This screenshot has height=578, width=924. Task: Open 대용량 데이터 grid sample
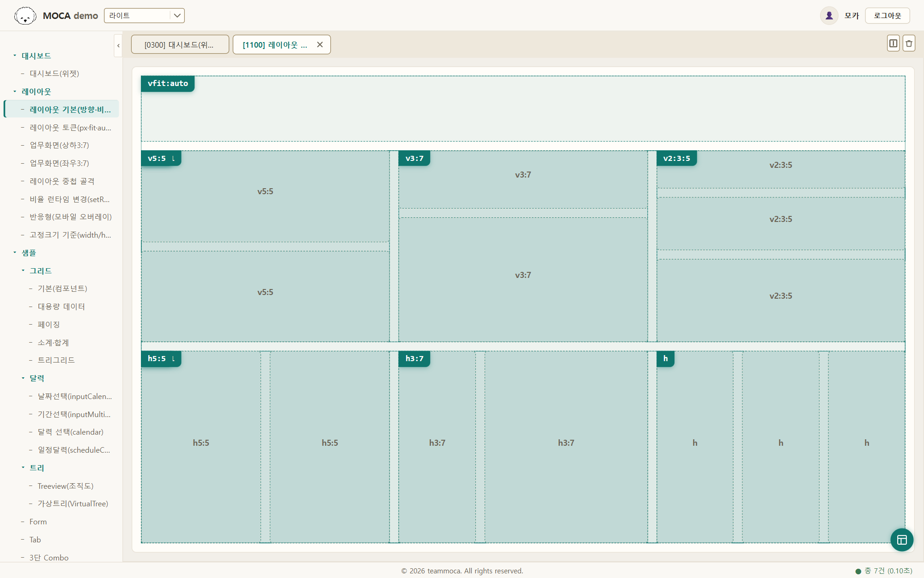61,307
